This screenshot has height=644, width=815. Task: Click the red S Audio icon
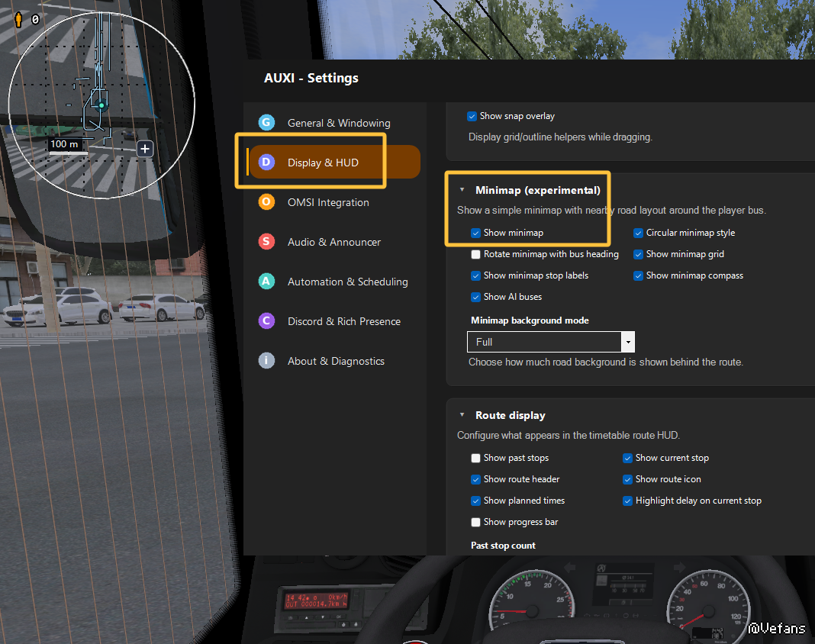coord(266,242)
